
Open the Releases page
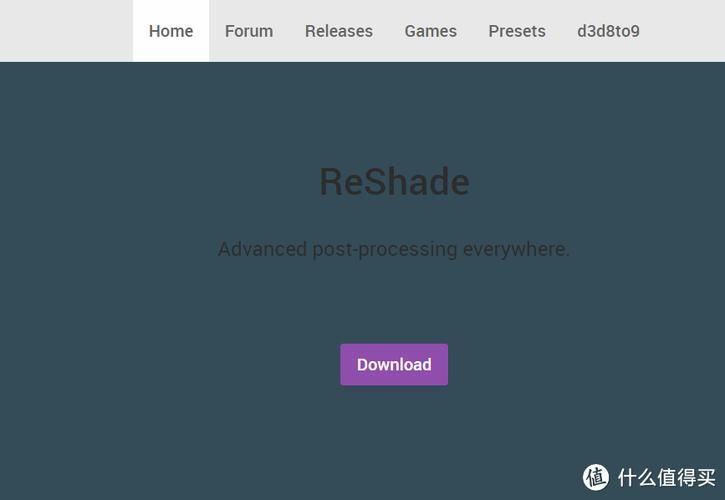339,31
